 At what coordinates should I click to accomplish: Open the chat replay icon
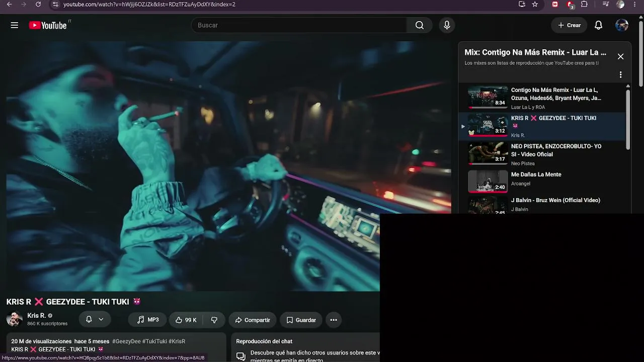(x=241, y=356)
